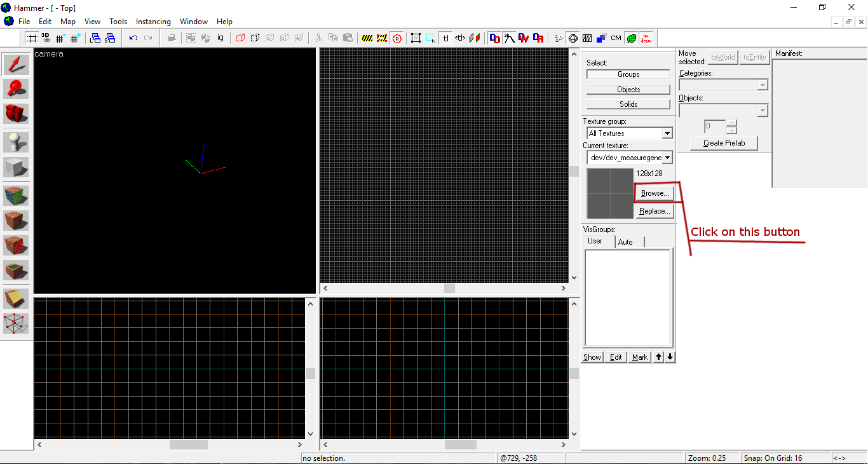
Task: Select the Magnify tool
Action: tap(16, 89)
